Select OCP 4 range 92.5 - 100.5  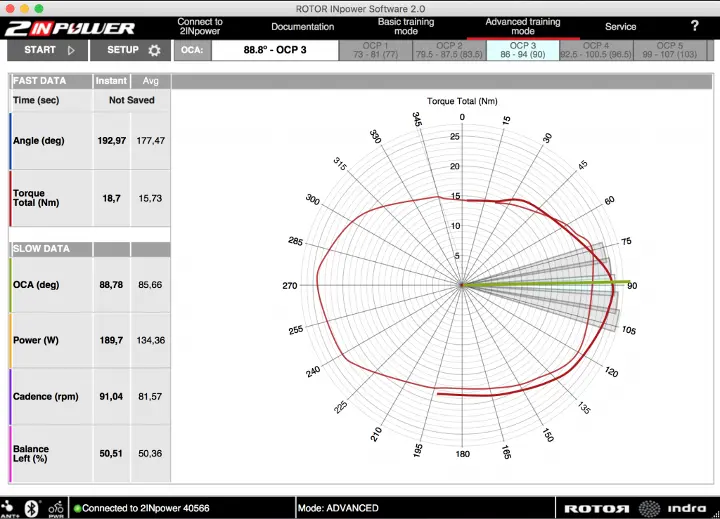pos(596,50)
